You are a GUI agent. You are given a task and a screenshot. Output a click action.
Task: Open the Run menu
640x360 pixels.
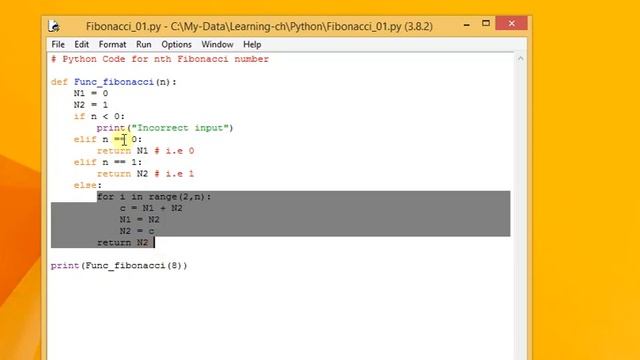point(144,44)
